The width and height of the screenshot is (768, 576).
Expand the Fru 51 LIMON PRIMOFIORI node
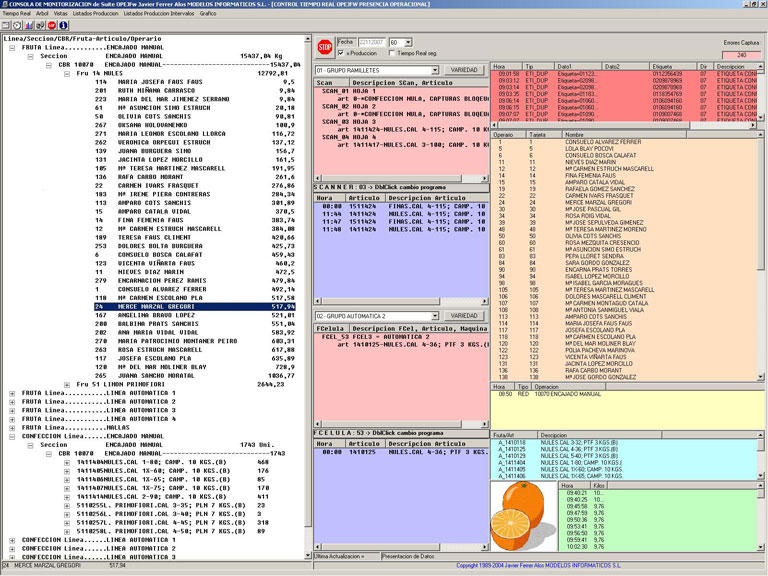67,385
